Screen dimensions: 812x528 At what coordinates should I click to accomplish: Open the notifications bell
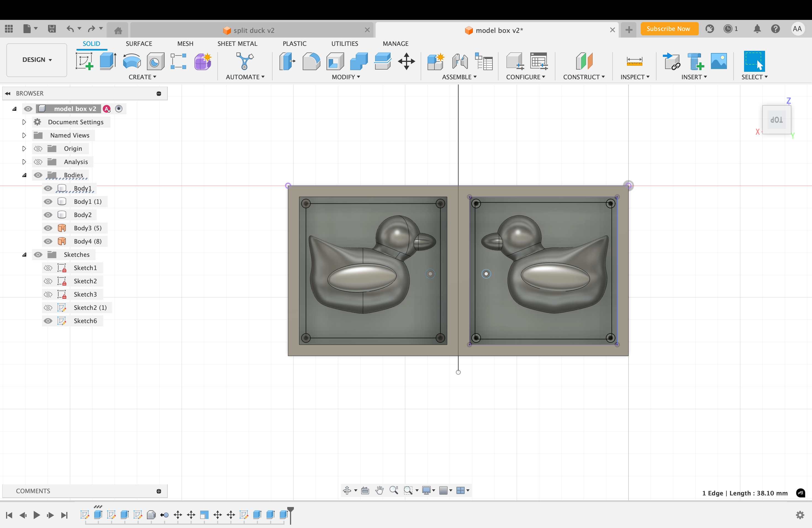pyautogui.click(x=757, y=29)
